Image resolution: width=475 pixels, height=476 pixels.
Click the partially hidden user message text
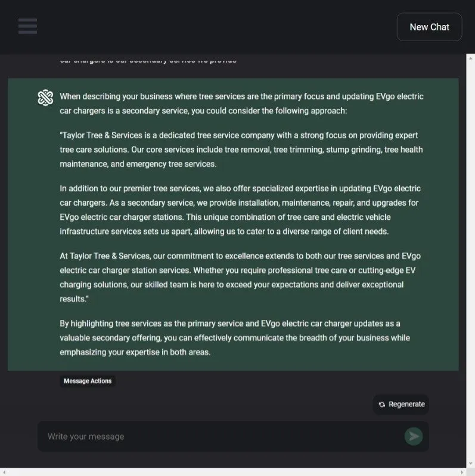click(149, 60)
